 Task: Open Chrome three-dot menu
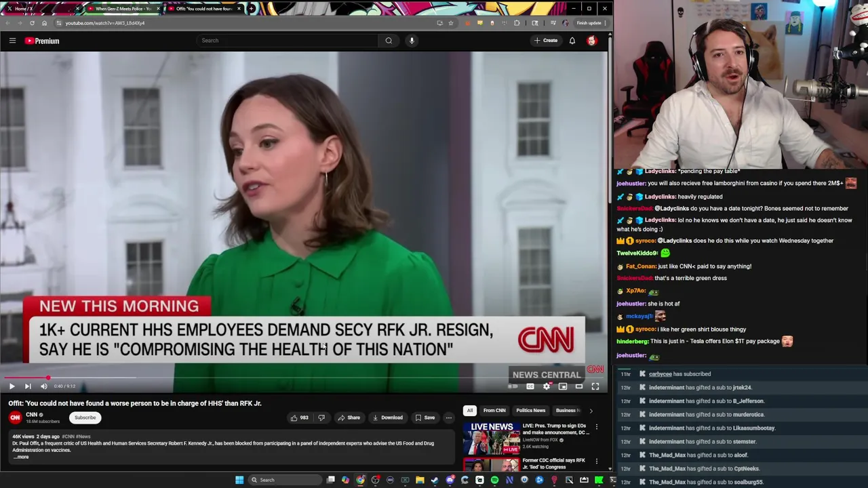pos(605,23)
